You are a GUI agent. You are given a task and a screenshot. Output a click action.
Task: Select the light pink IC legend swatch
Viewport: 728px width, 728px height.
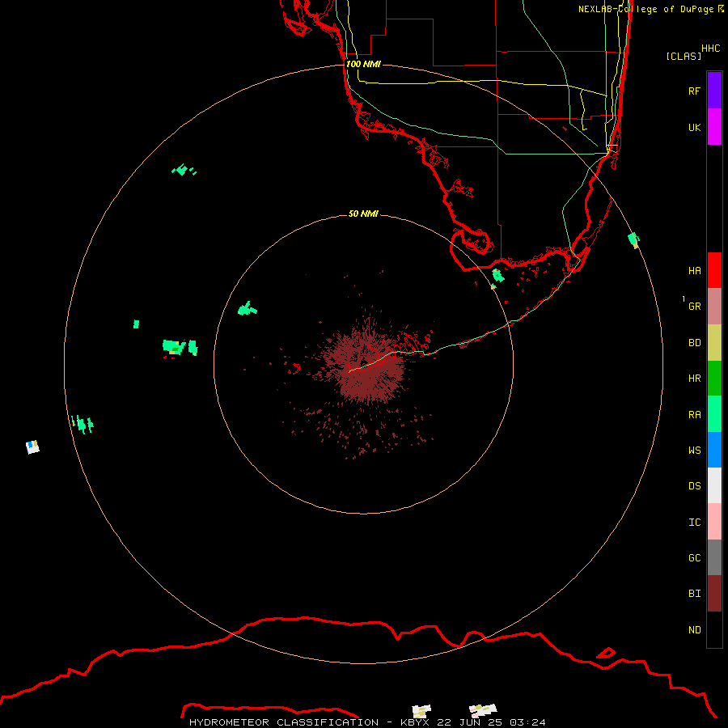click(714, 522)
